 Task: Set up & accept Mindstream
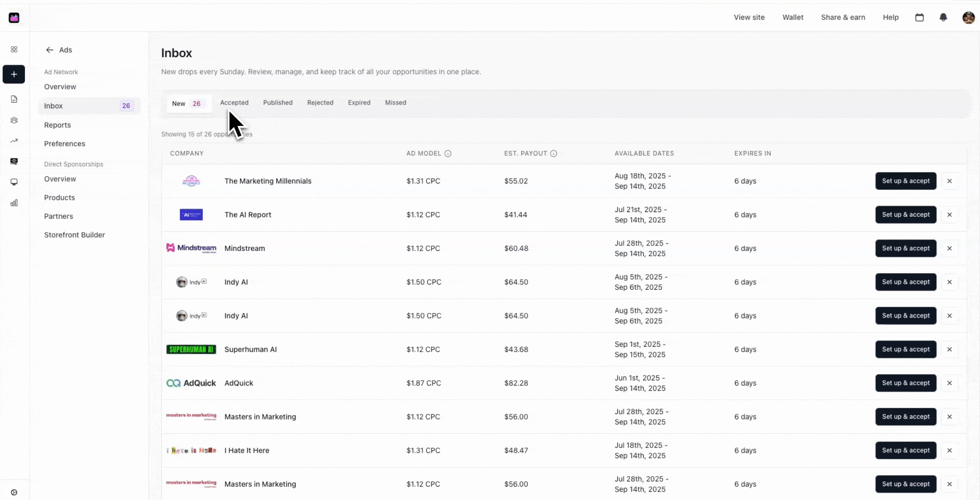[x=906, y=249]
